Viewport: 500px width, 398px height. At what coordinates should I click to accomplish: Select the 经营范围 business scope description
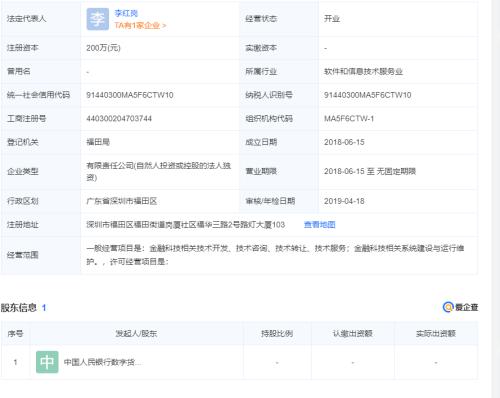tap(275, 255)
